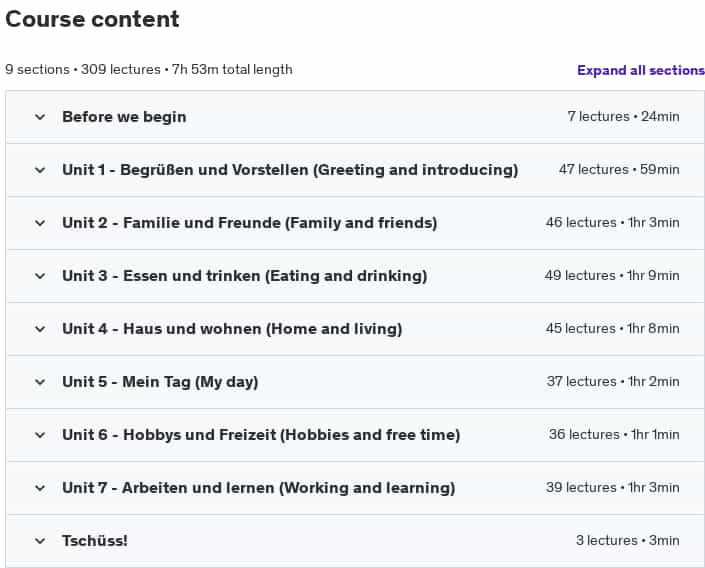
Task: Click Unit 4 Home and living title
Action: [x=232, y=329]
